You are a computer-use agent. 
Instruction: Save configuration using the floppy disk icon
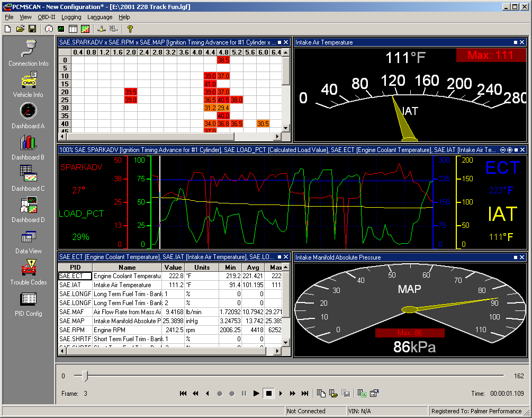coord(32,29)
